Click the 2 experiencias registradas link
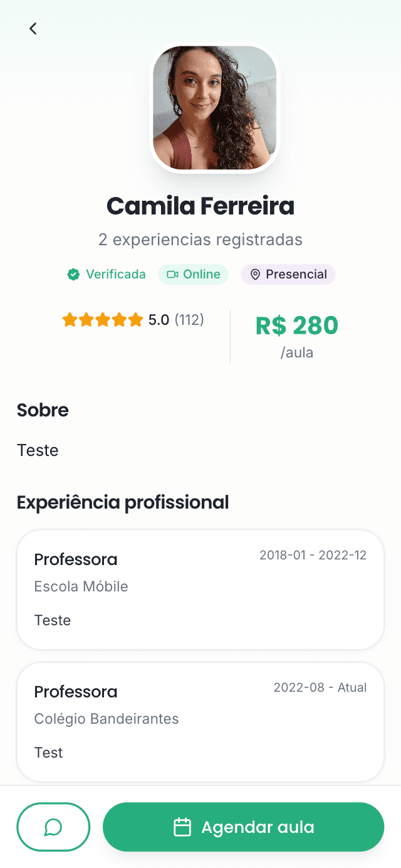This screenshot has height=868, width=401. point(200,240)
